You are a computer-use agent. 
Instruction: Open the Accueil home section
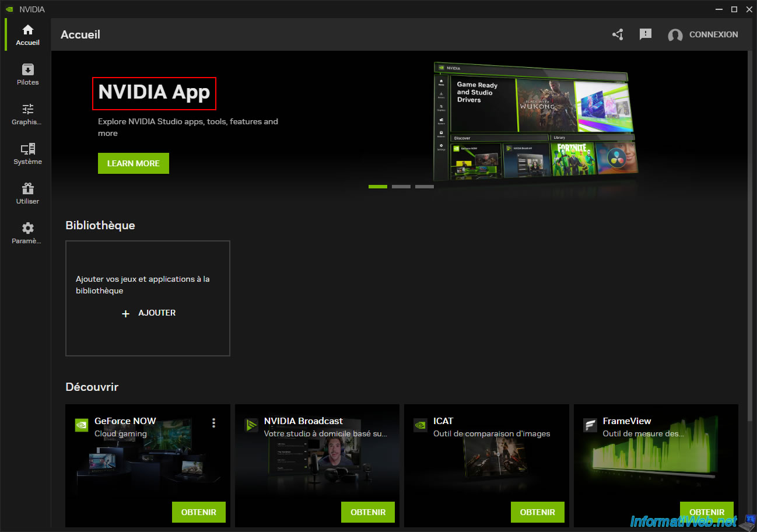point(27,35)
